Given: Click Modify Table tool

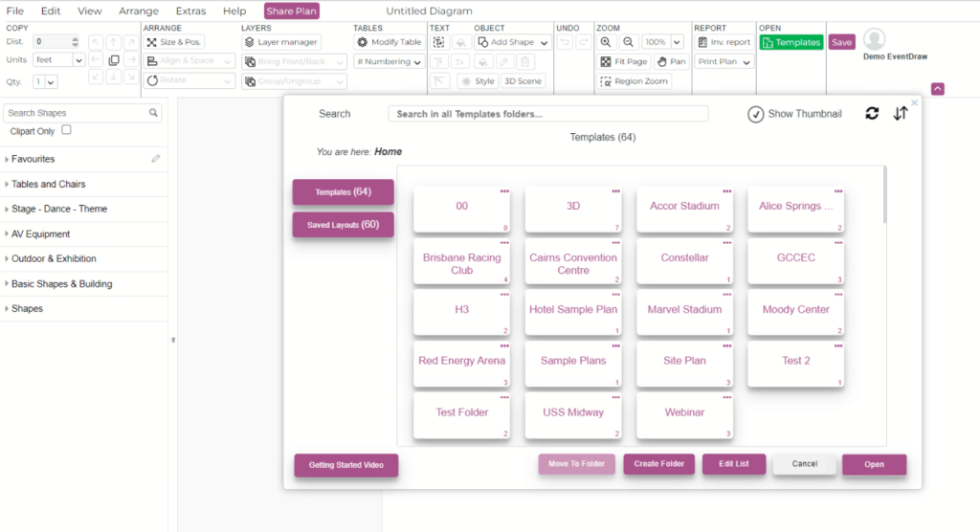Looking at the screenshot, I should [x=390, y=42].
